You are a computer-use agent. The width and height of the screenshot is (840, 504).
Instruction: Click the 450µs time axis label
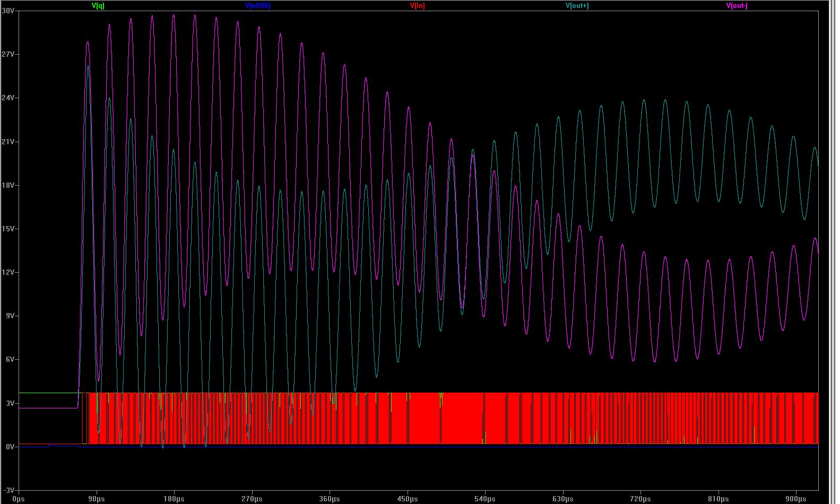[x=407, y=499]
